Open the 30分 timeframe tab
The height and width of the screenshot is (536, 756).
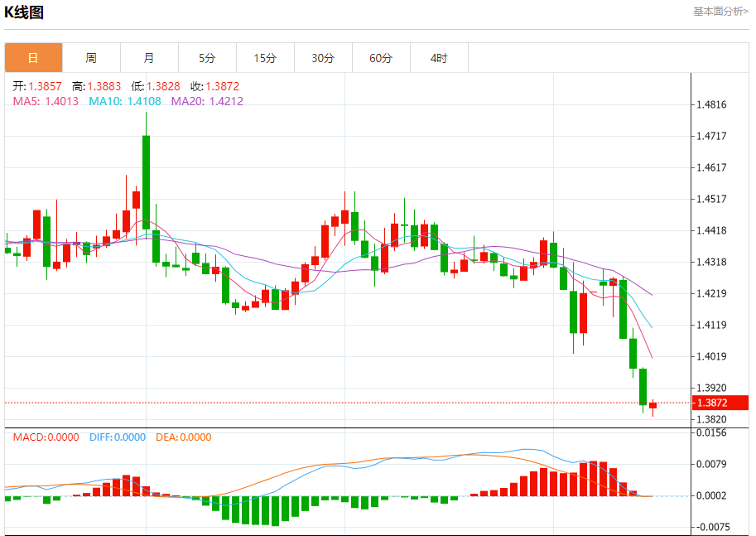coord(323,58)
